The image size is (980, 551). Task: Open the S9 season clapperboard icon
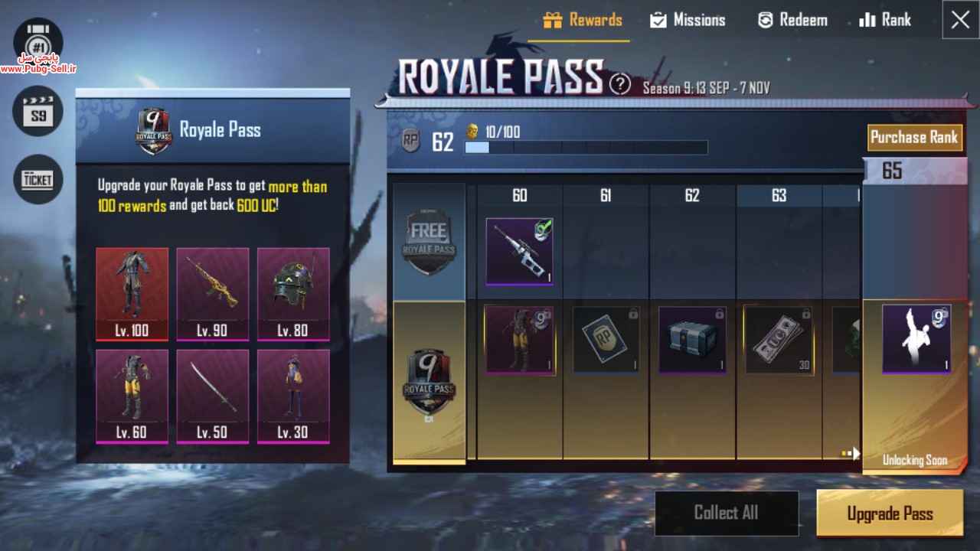tap(38, 111)
